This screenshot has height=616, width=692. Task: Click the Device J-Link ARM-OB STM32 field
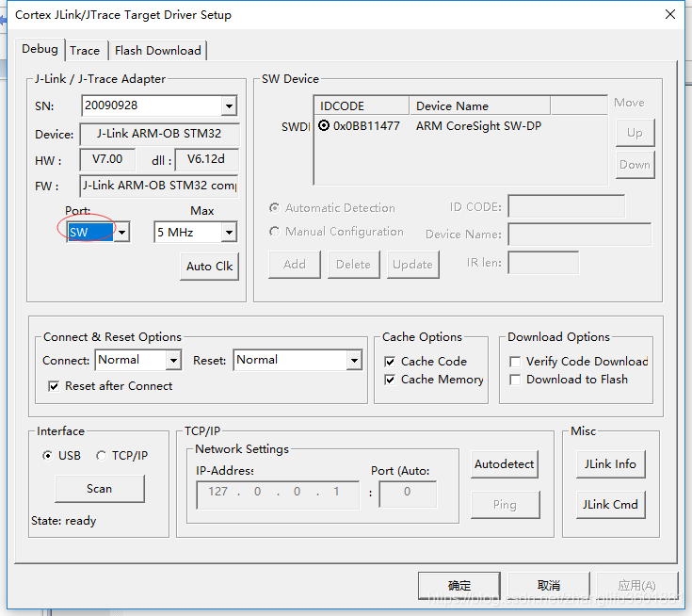tap(159, 135)
